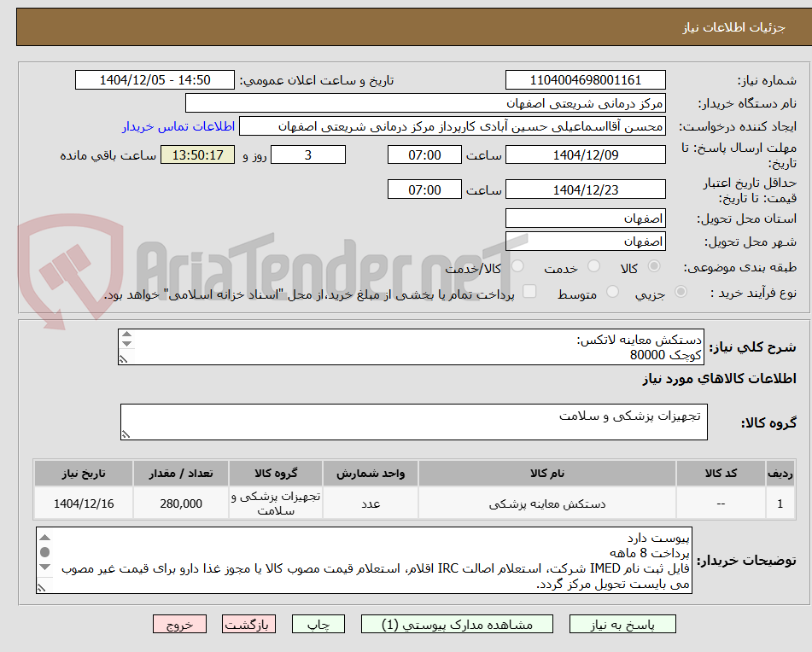Click the واحد شمارش column header
This screenshot has width=812, height=652.
(x=371, y=474)
